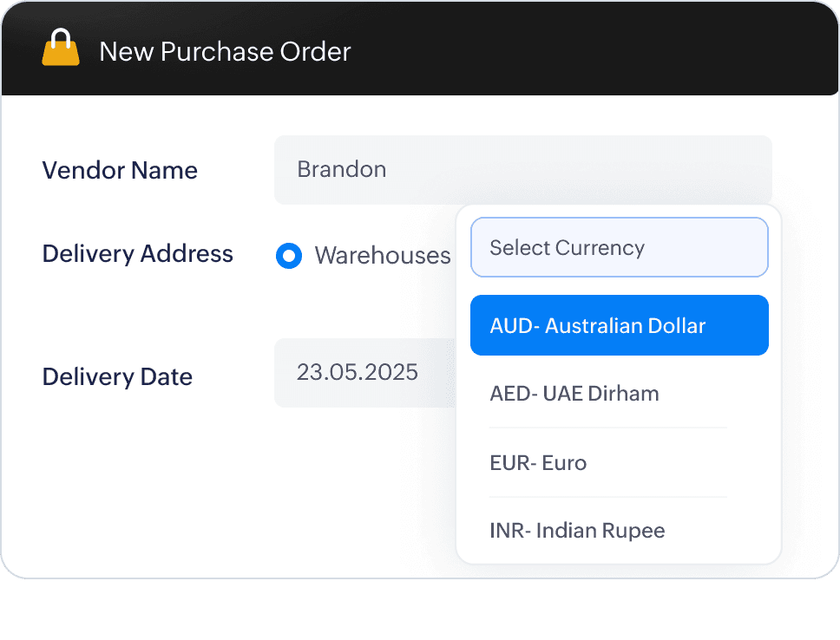Click the Delivery Address label
840x640 pixels.
[137, 254]
